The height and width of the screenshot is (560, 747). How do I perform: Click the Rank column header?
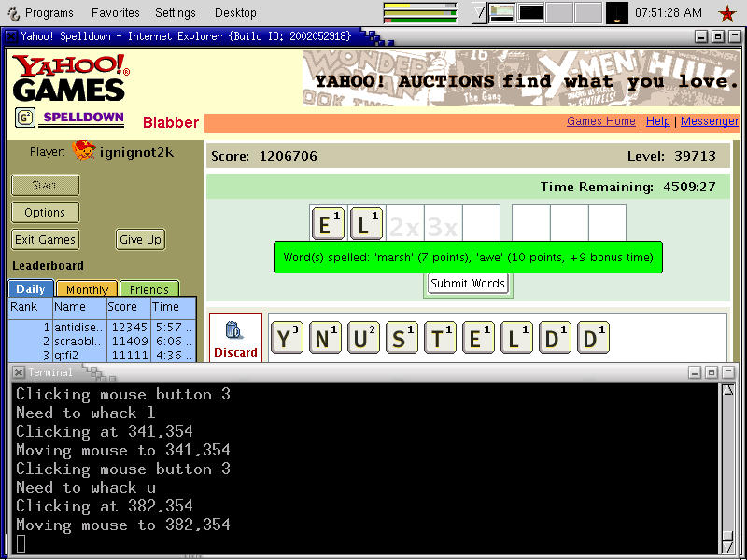click(x=31, y=307)
